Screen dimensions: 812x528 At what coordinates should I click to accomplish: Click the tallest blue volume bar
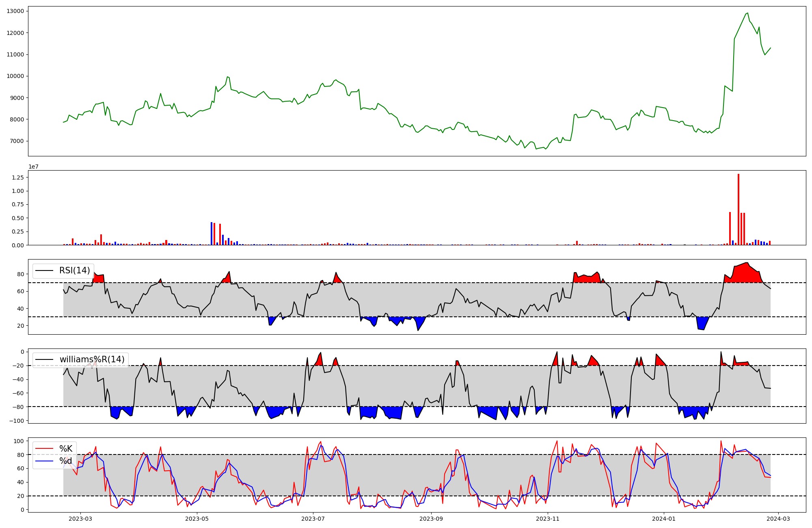[x=212, y=234]
